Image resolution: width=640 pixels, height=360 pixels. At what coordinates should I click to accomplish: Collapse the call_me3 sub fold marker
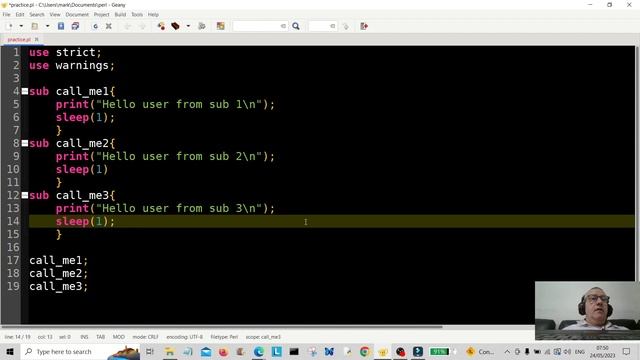pyautogui.click(x=25, y=195)
